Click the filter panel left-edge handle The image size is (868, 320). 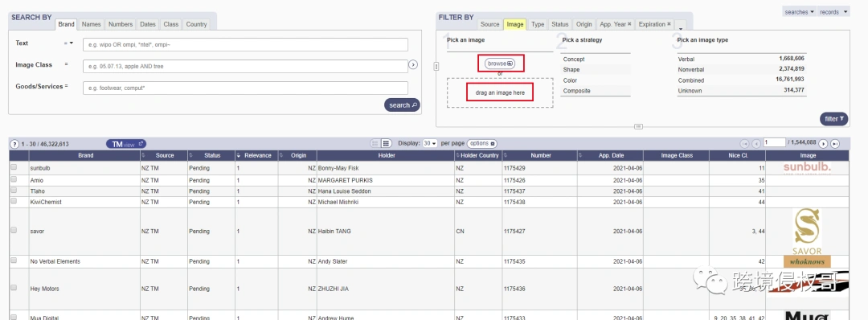pos(436,67)
